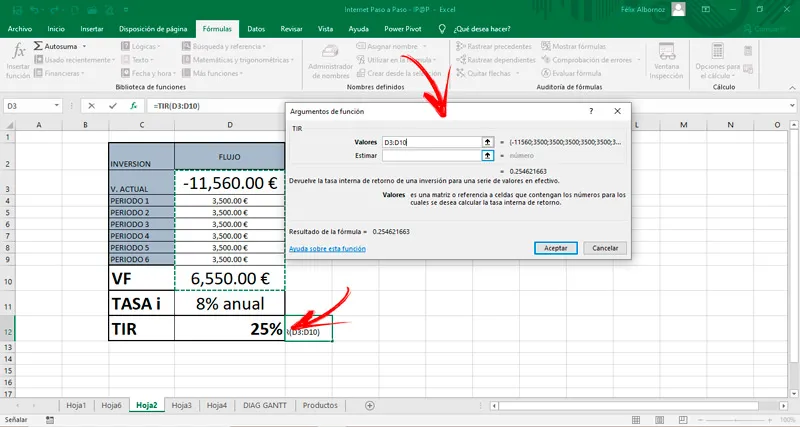
Task: Click the Estimar range selector arrow icon
Action: pyautogui.click(x=488, y=156)
